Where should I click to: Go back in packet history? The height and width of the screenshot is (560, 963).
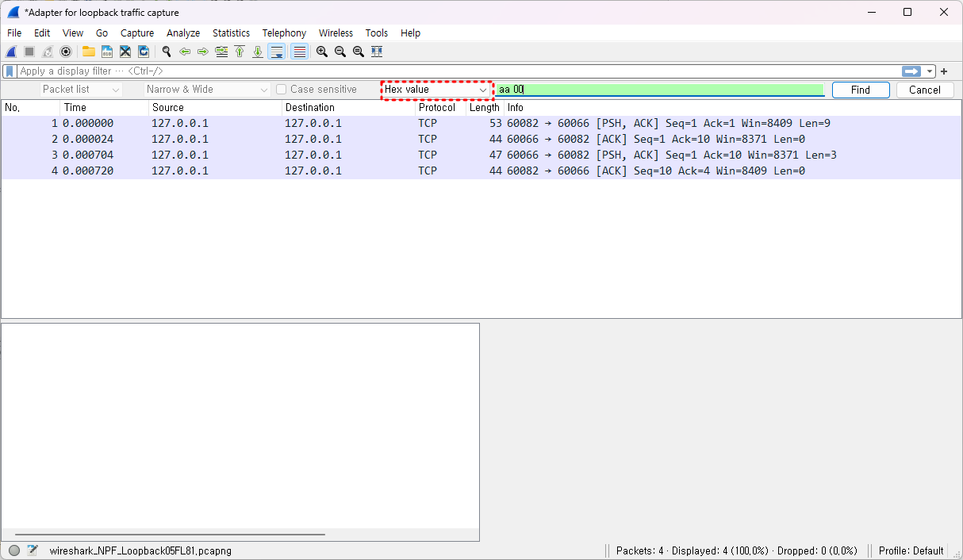185,52
